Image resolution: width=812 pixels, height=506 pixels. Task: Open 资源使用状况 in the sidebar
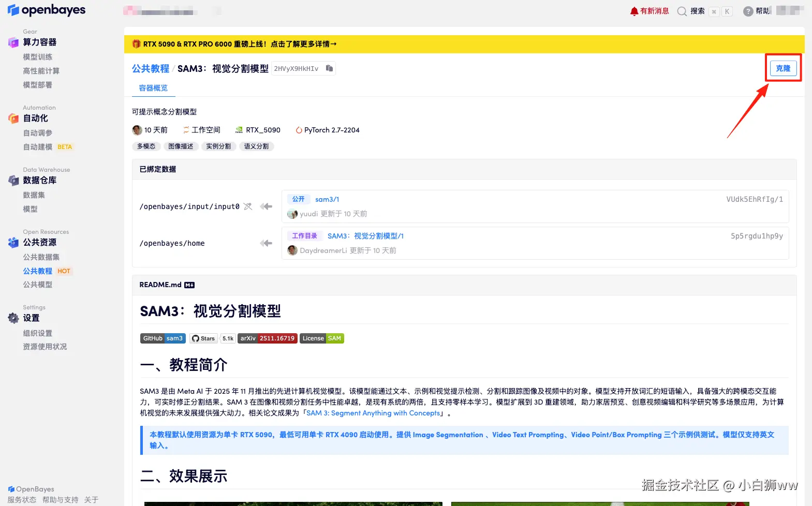45,347
